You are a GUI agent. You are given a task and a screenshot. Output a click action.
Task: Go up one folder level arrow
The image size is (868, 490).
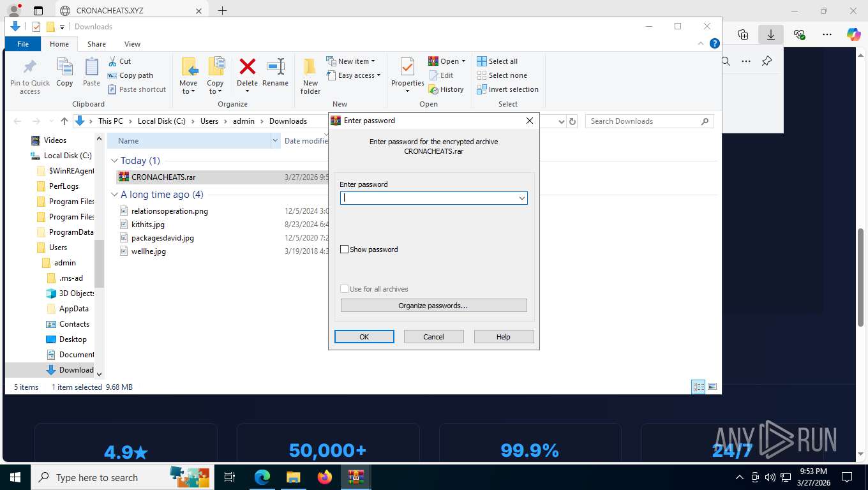point(64,121)
